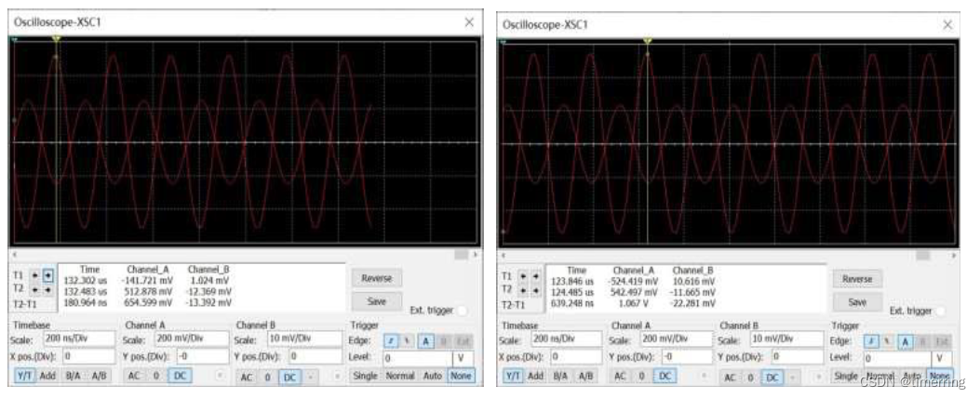
Task: Select B/A mode in right oscilloscope
Action: pyautogui.click(x=559, y=376)
